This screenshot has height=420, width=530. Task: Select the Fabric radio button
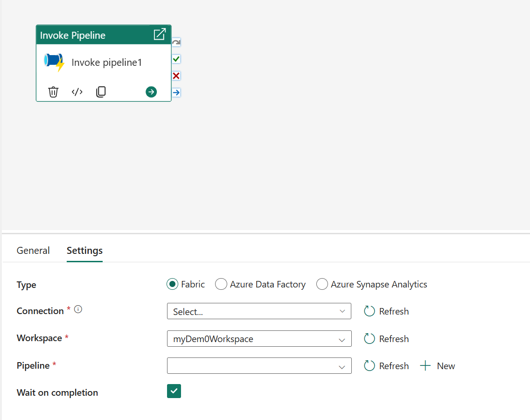point(173,284)
